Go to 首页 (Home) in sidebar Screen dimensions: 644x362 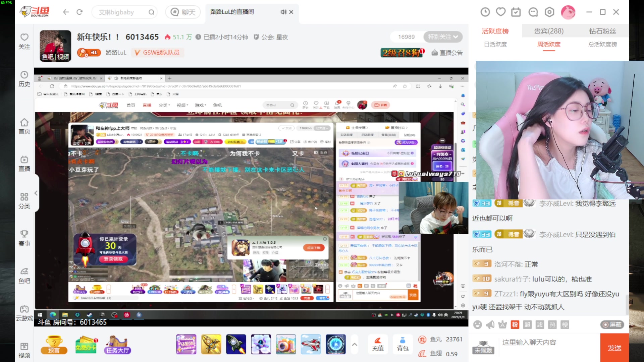coord(24,126)
